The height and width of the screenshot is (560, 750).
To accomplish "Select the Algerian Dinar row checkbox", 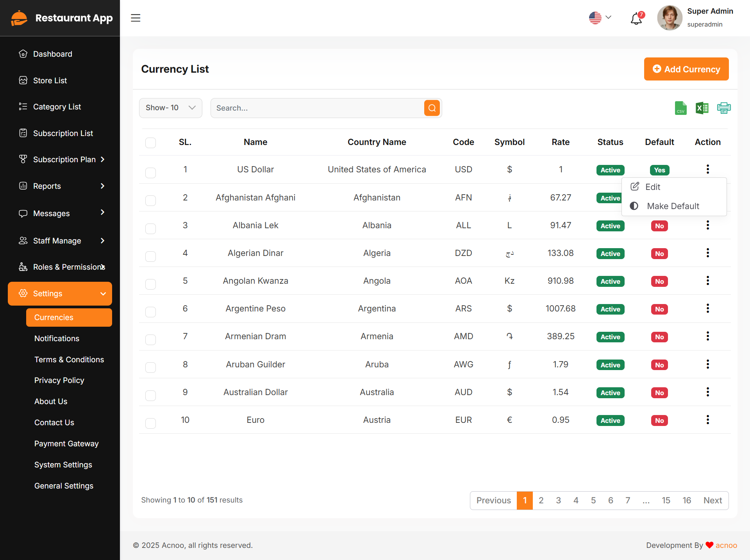I will click(150, 256).
